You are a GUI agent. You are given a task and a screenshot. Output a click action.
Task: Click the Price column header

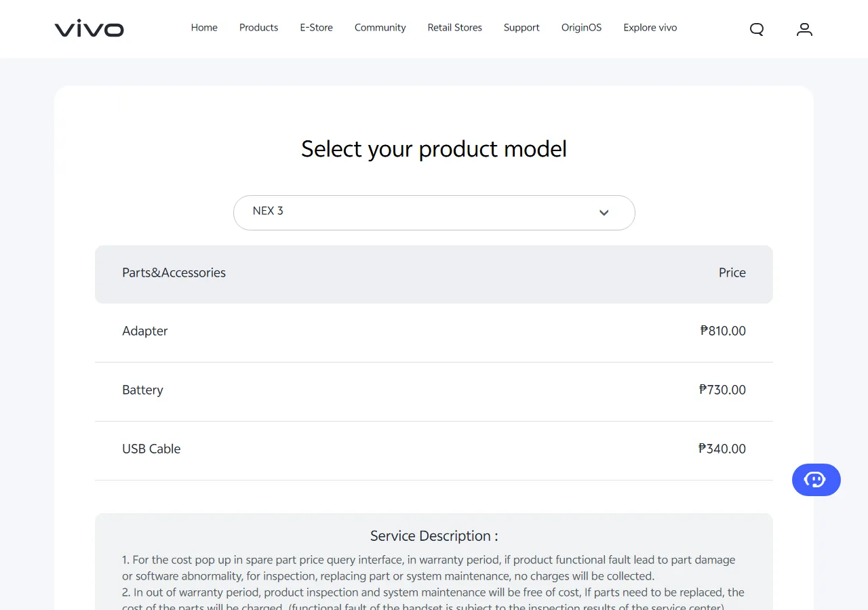click(732, 272)
